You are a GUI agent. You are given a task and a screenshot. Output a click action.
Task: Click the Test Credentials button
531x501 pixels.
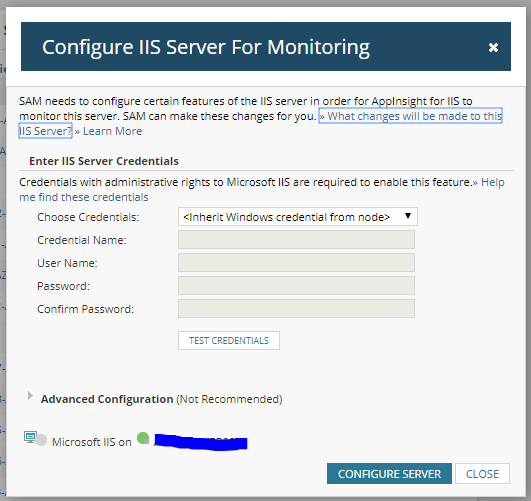pos(229,340)
